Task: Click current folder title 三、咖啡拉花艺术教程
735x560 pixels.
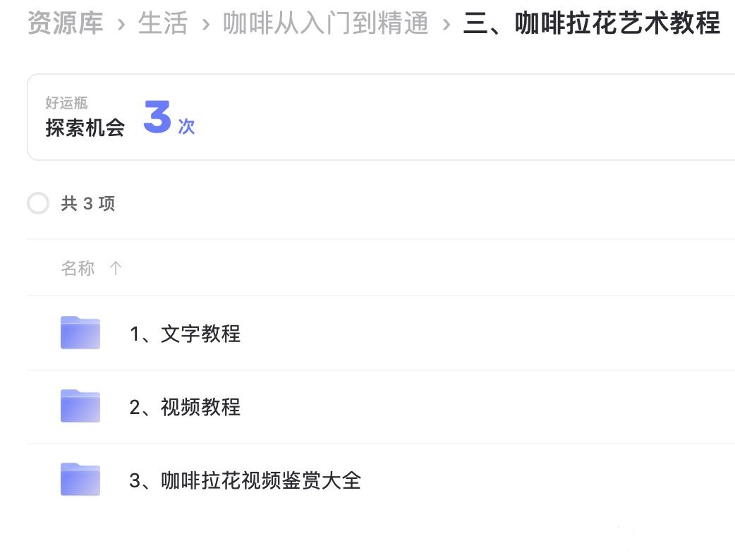Action: (591, 24)
